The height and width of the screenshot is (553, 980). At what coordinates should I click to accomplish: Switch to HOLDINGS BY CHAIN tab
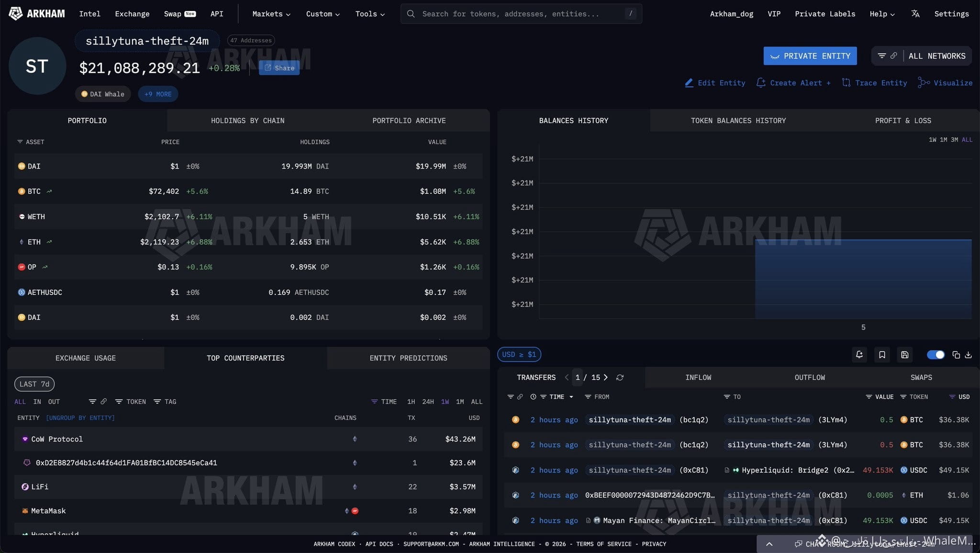[x=248, y=121]
